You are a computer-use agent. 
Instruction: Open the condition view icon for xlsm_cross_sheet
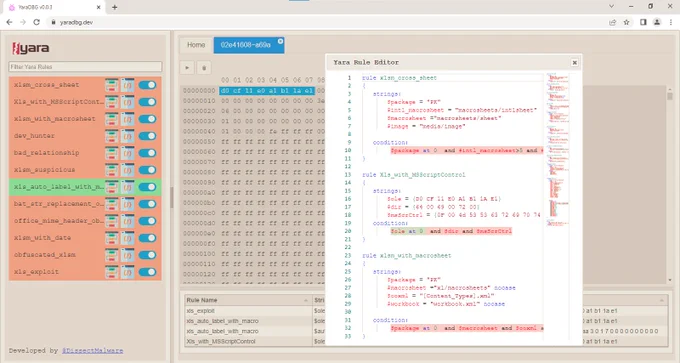[111, 85]
